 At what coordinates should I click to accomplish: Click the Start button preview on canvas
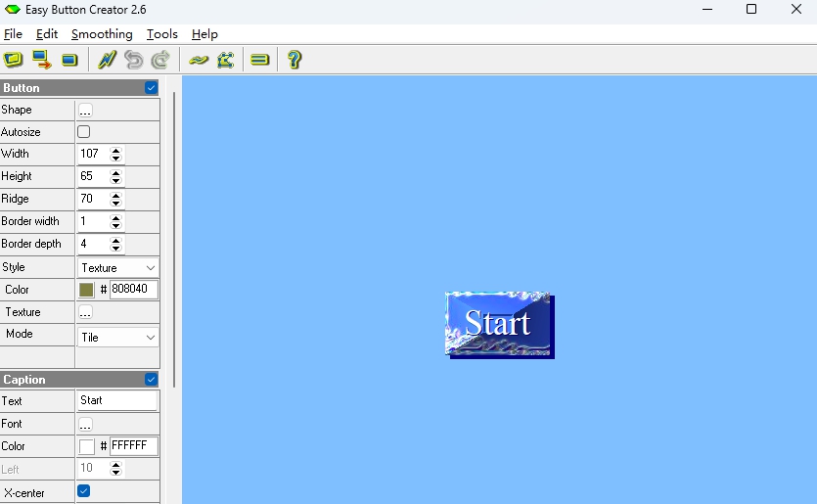[500, 325]
